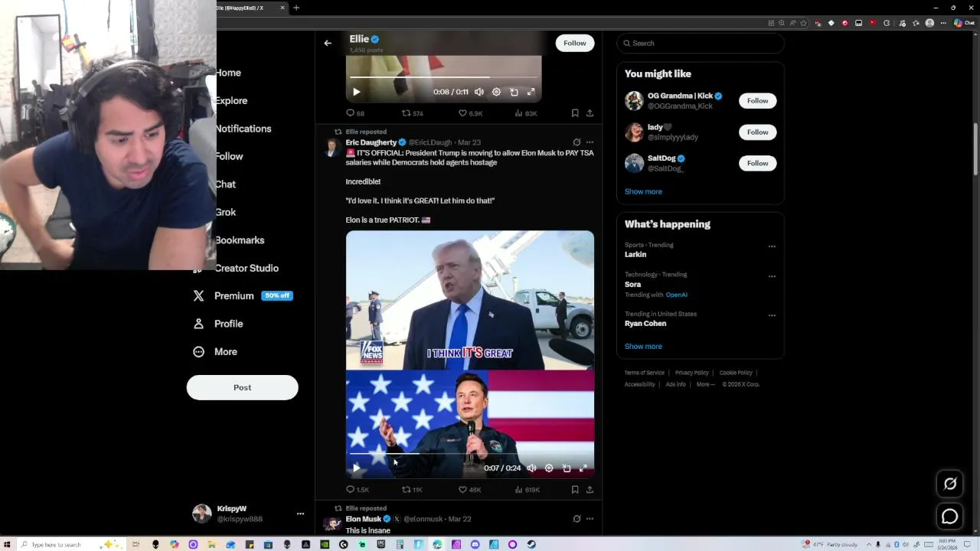Repost the post with 574 reposts

point(413,113)
